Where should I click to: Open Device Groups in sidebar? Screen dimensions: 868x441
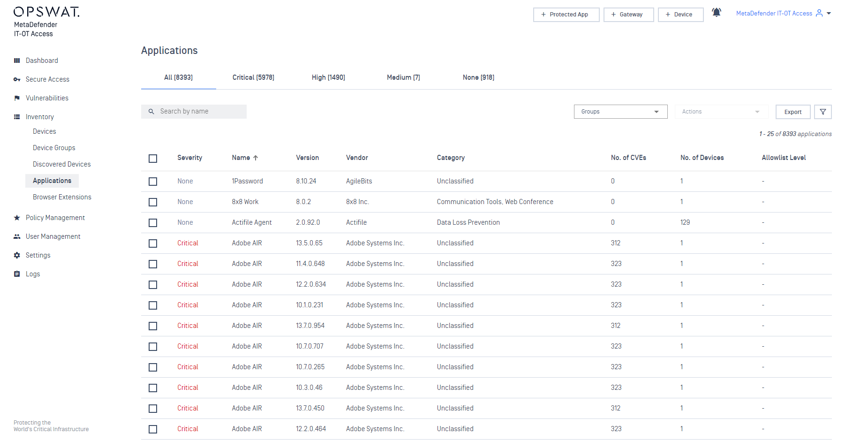[54, 148]
